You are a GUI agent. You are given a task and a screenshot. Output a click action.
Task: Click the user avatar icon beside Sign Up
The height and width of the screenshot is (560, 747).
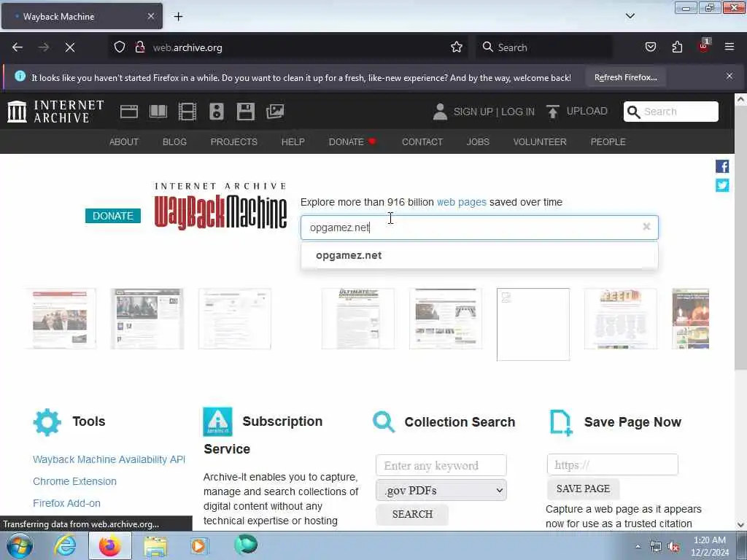point(440,112)
